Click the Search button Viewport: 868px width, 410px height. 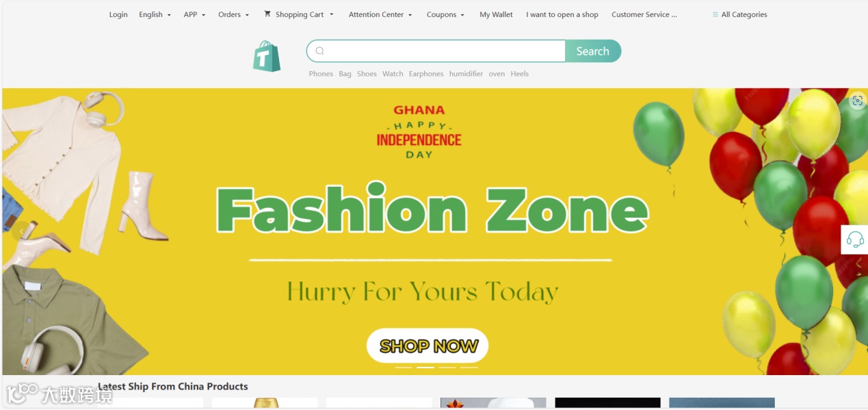pyautogui.click(x=592, y=51)
